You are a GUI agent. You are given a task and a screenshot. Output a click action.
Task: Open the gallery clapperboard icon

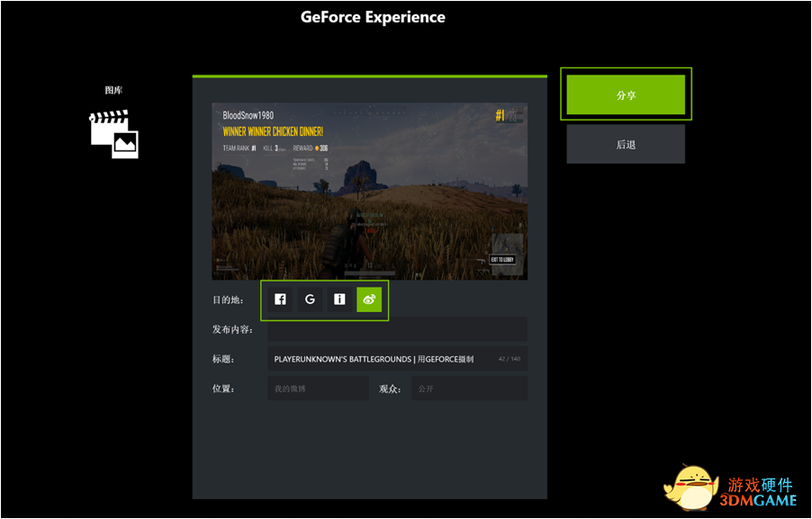point(114,133)
